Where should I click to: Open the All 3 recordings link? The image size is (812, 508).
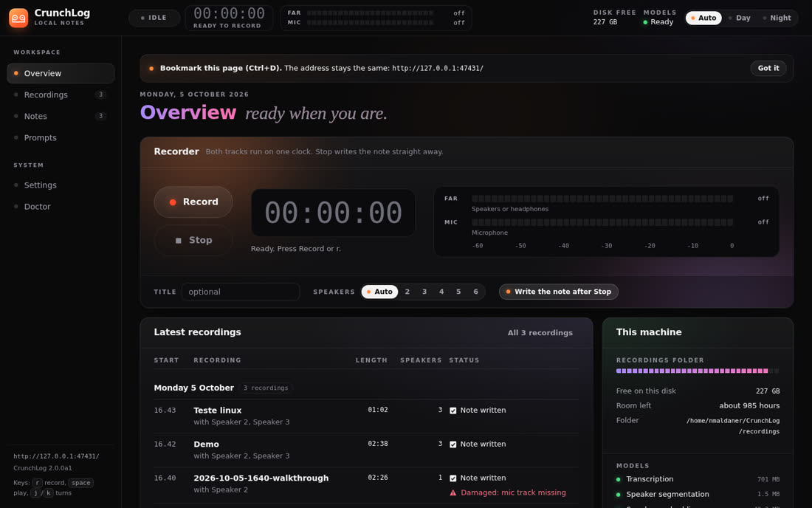tap(540, 333)
